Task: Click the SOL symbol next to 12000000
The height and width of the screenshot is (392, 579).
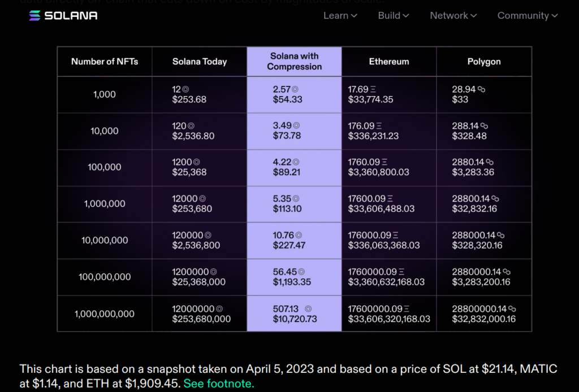Action: pos(219,308)
